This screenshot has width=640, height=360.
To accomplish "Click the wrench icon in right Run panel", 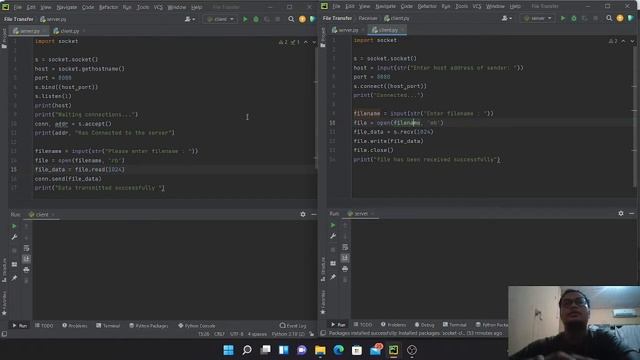I will pos(333,236).
